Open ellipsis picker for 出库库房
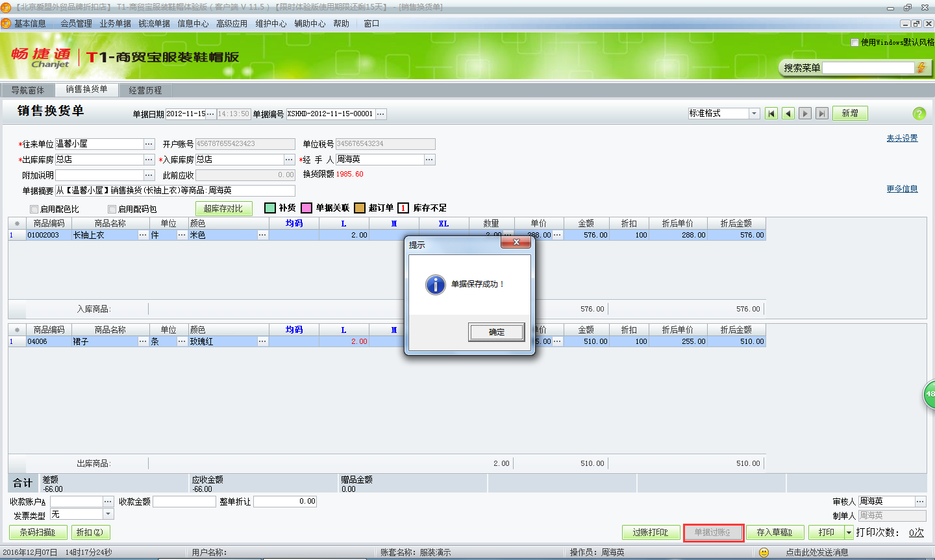 click(x=149, y=160)
